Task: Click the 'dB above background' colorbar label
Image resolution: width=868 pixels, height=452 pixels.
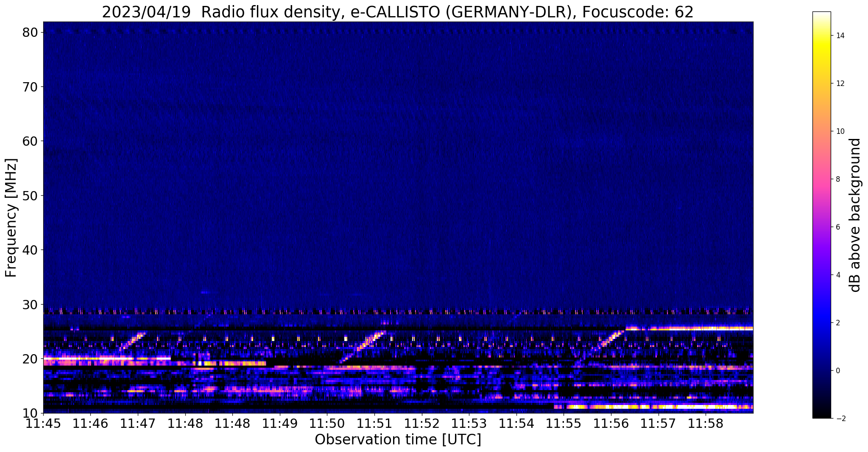Action: tap(855, 215)
